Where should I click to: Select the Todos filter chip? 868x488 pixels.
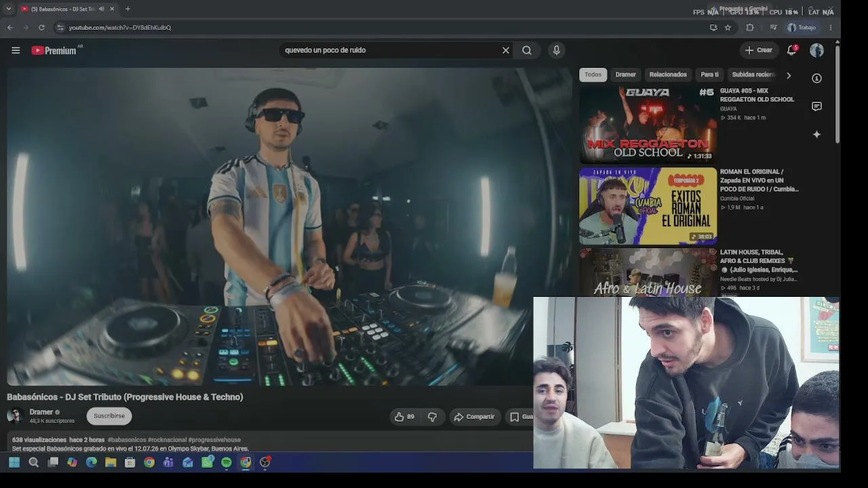593,75
